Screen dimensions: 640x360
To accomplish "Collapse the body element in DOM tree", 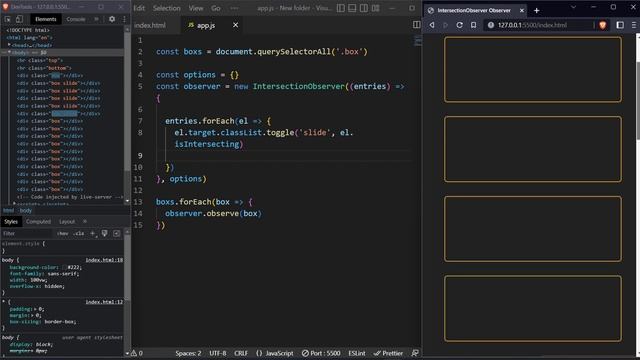I will (x=9, y=53).
